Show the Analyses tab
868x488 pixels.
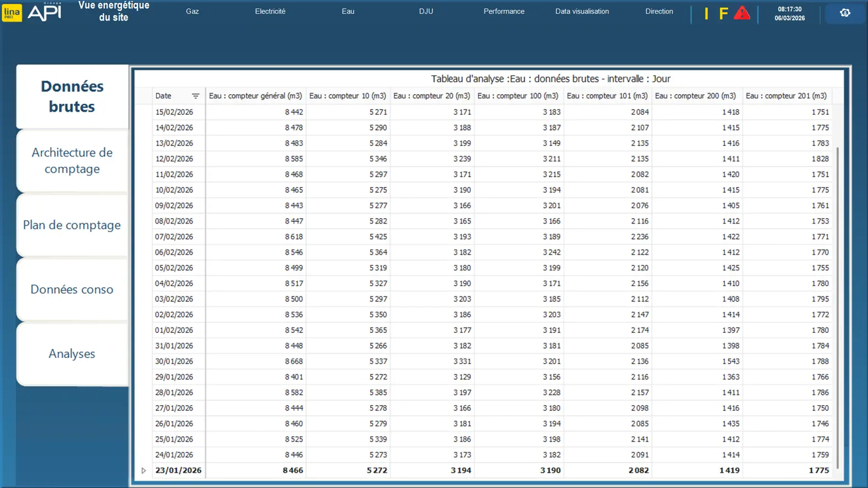(72, 354)
